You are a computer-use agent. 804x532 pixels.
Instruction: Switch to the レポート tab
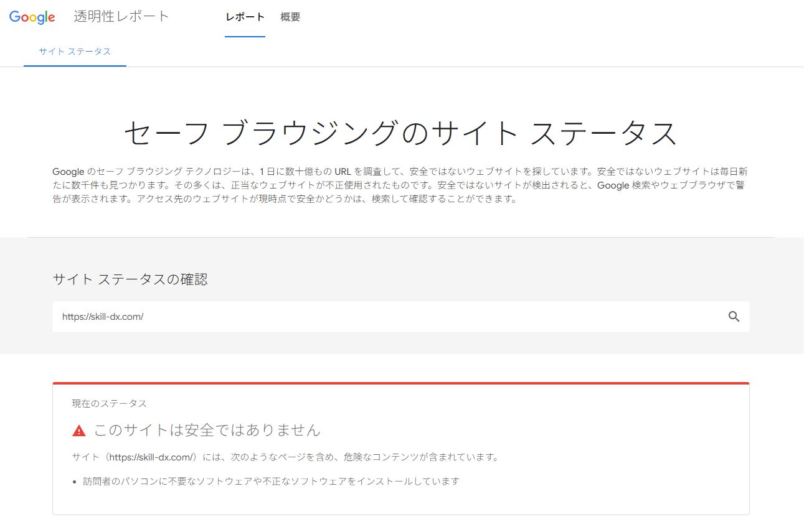245,17
